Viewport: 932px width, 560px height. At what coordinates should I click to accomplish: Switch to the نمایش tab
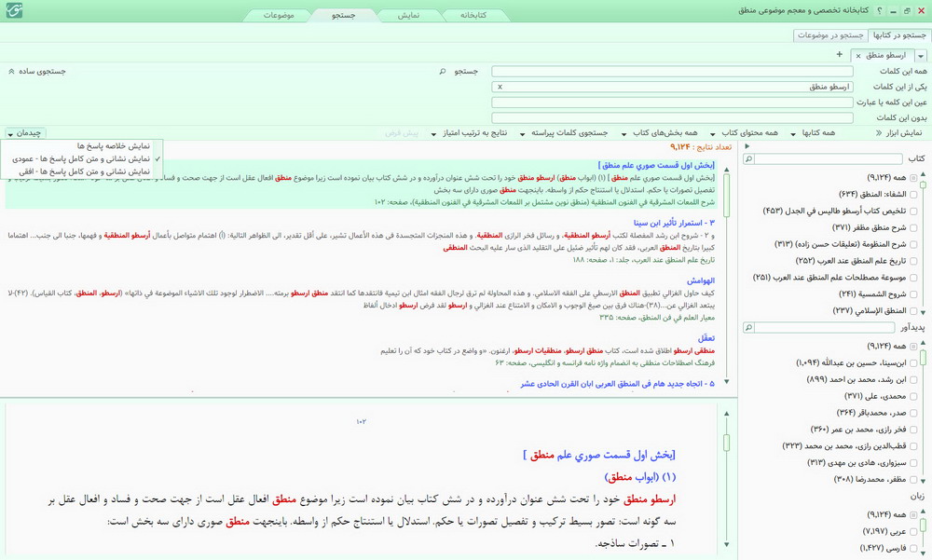point(408,15)
